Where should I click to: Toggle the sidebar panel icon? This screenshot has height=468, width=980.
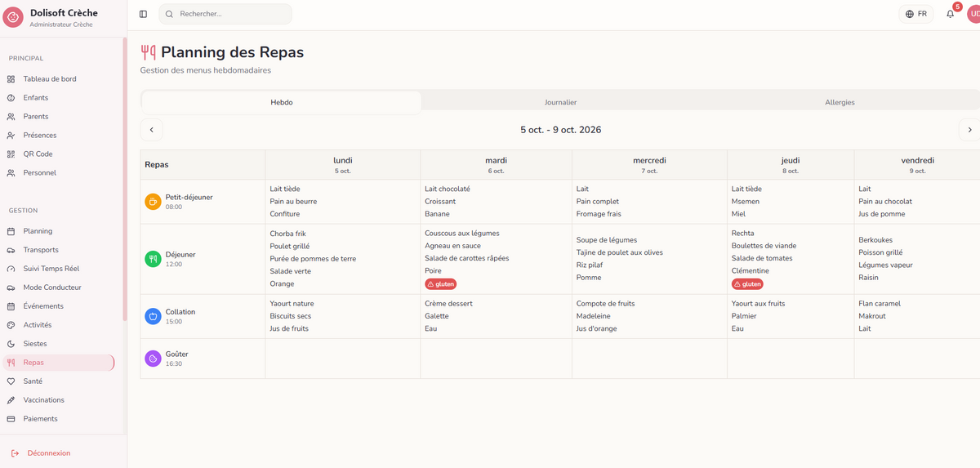(x=143, y=14)
